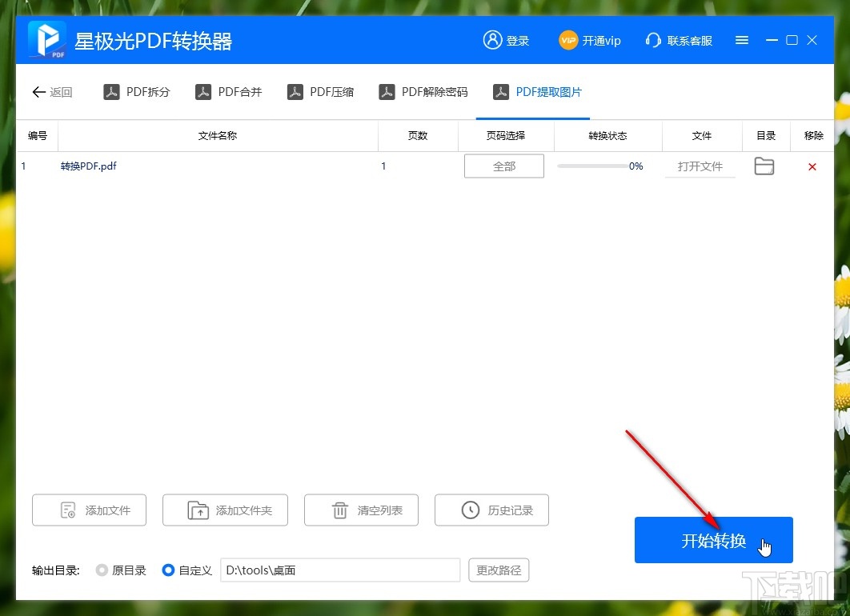Viewport: 850px width, 616px height.
Task: Select the PDF压缩 tool
Action: pos(296,91)
